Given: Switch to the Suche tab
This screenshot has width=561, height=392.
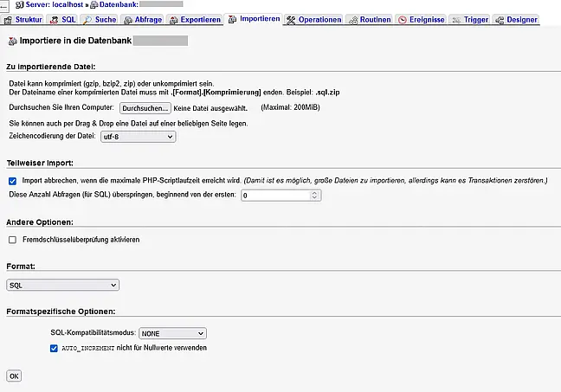Looking at the screenshot, I should click(x=100, y=20).
